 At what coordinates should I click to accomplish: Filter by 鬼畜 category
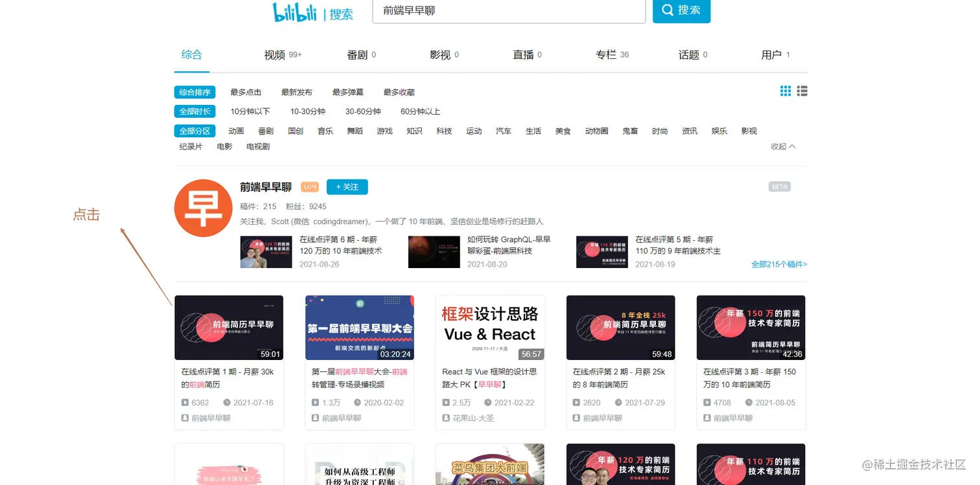pos(630,131)
